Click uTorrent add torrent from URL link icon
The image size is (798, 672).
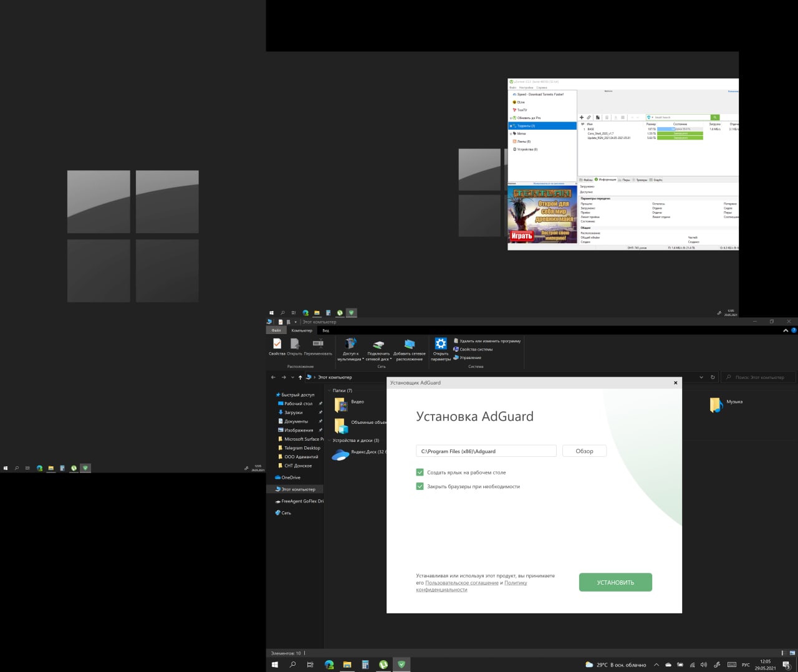[x=589, y=117]
